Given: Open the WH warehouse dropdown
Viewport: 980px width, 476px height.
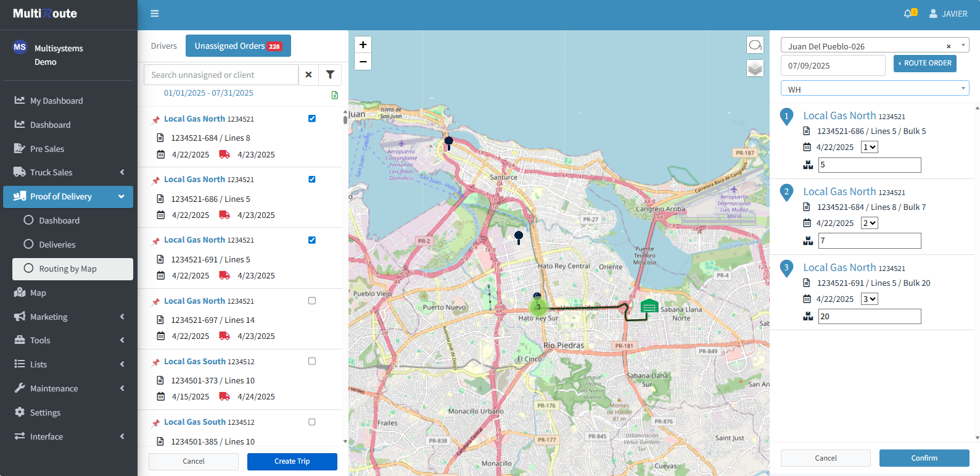Looking at the screenshot, I should [x=875, y=89].
